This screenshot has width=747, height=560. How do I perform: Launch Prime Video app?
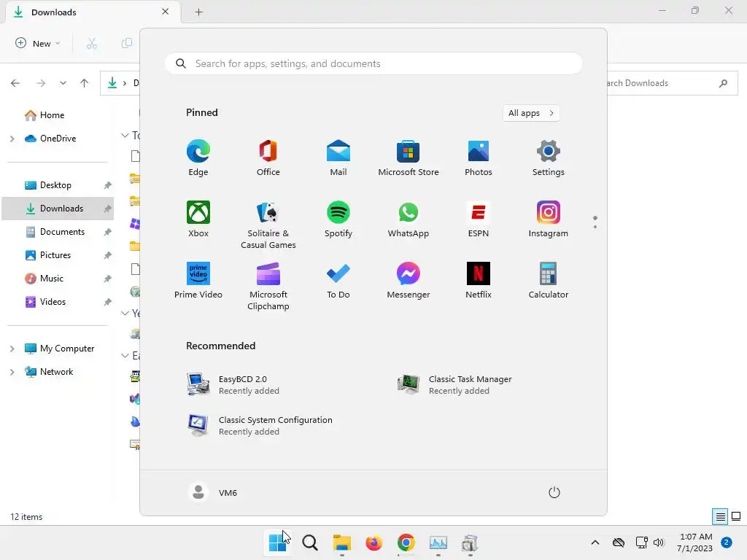198,280
